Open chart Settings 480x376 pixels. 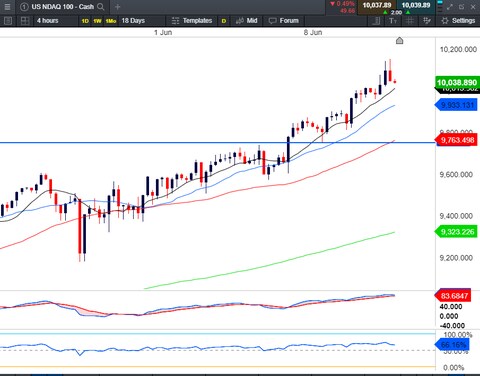[x=458, y=21]
